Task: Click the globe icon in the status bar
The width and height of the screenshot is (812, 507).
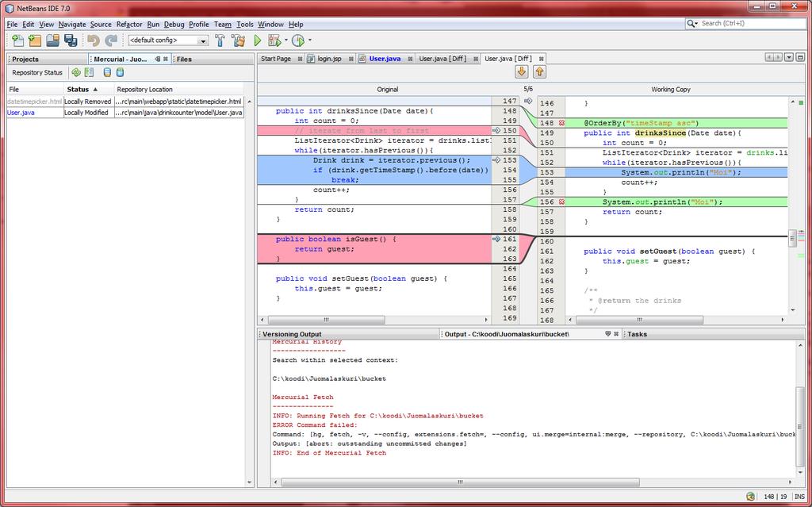Action: pos(750,497)
